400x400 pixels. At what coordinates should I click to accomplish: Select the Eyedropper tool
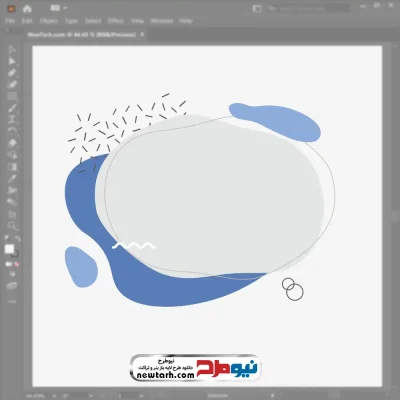coord(12,179)
